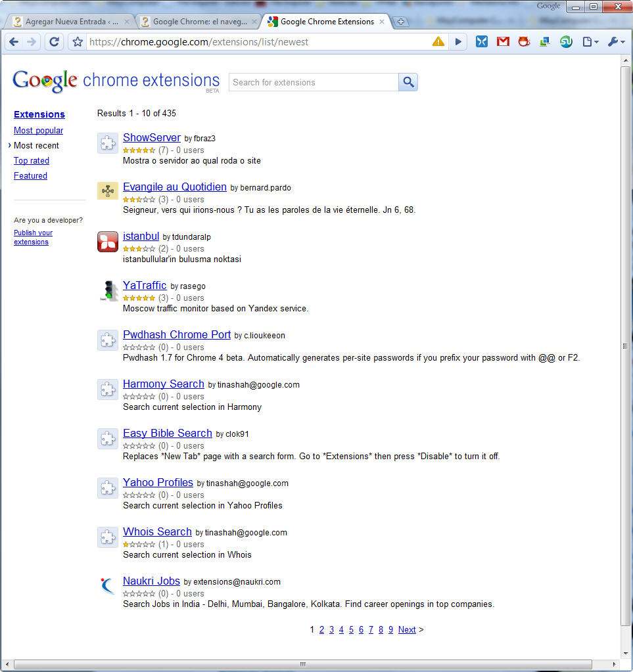Reload the page with the refresh icon
The width and height of the screenshot is (633, 672).
pyautogui.click(x=54, y=42)
